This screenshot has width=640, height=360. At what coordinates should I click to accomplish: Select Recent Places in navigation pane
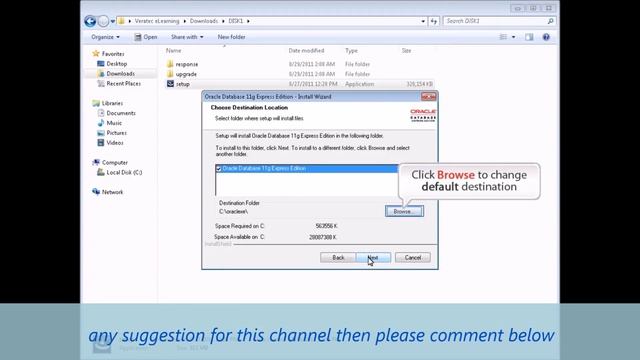124,83
